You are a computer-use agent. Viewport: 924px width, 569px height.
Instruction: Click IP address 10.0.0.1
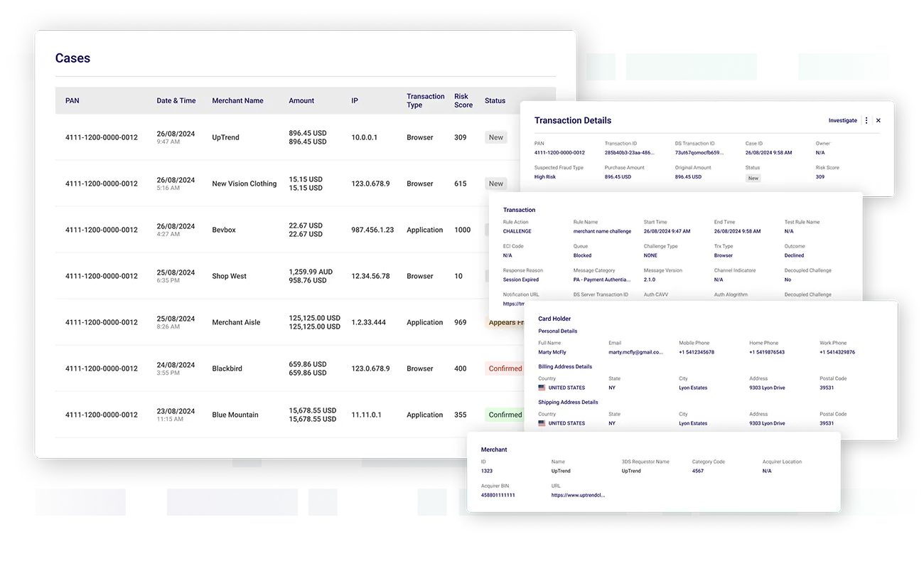pos(365,137)
